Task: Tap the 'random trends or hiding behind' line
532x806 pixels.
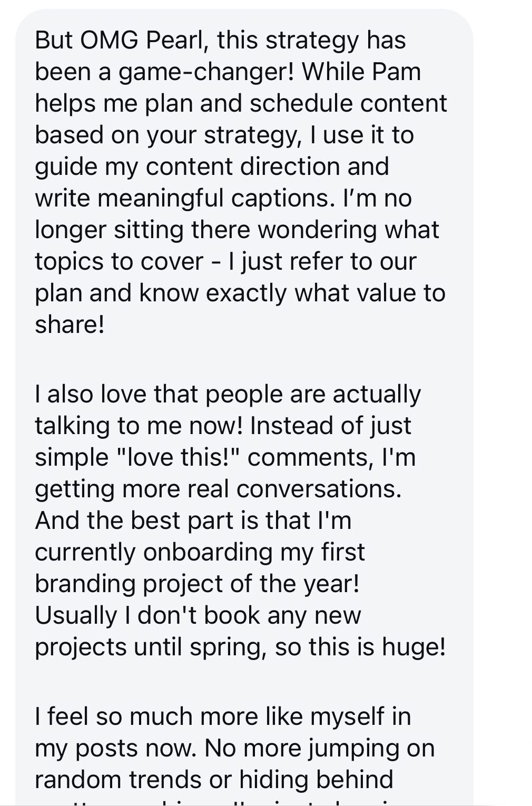Action: pos(214,780)
